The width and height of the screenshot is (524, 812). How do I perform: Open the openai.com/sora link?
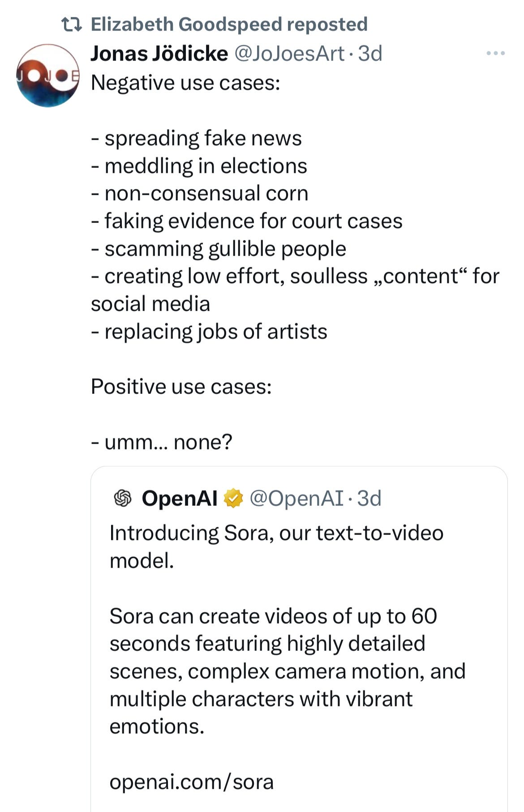click(x=191, y=782)
